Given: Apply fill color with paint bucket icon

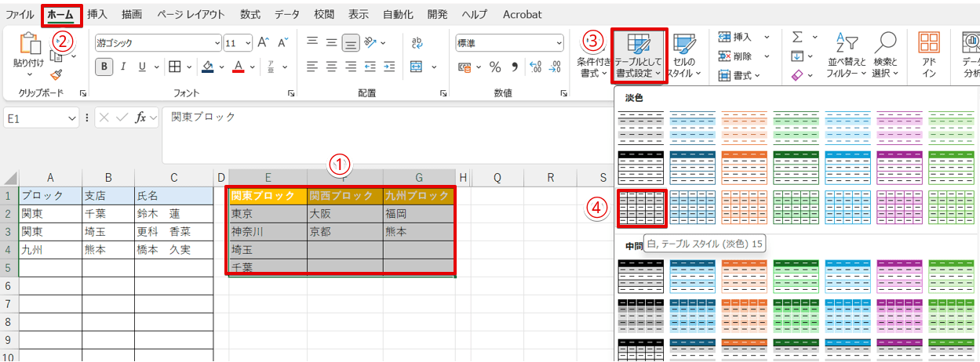Looking at the screenshot, I should point(208,67).
